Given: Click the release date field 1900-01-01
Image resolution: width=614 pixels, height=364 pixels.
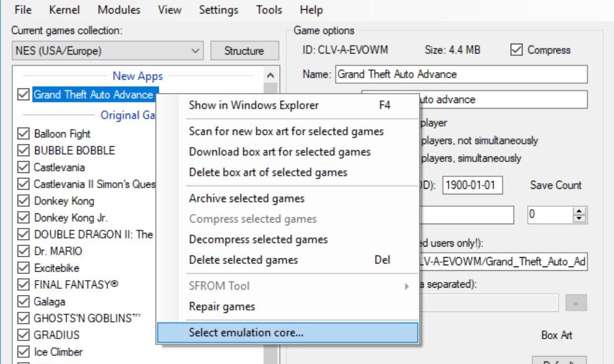Looking at the screenshot, I should [473, 185].
